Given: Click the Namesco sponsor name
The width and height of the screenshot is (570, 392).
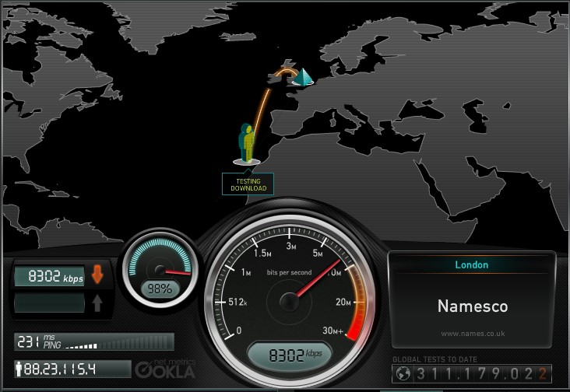Looking at the screenshot, I should tap(472, 306).
